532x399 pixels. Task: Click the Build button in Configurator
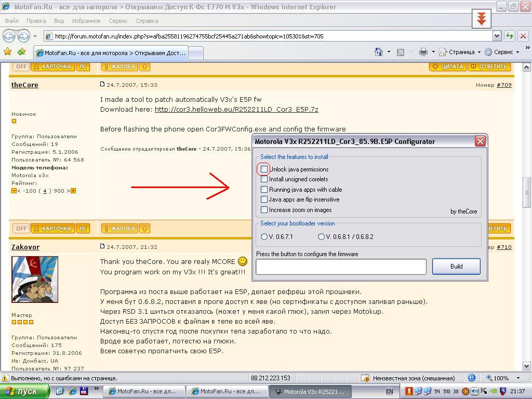pos(456,267)
